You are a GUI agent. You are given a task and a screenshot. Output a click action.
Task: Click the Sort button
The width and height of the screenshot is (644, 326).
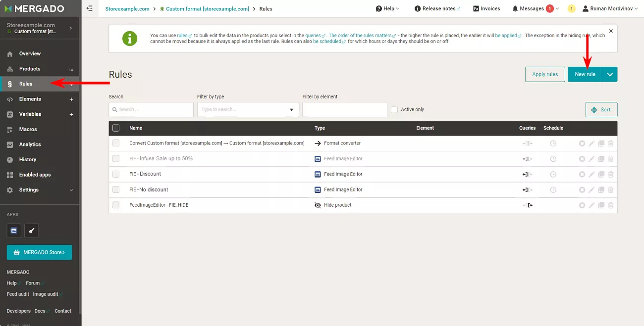(601, 110)
